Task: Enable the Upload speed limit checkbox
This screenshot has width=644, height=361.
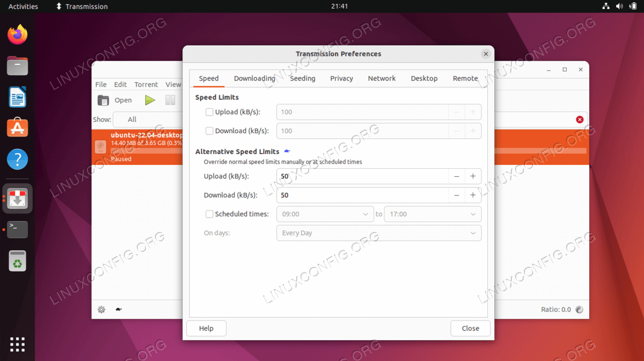Action: pos(209,112)
